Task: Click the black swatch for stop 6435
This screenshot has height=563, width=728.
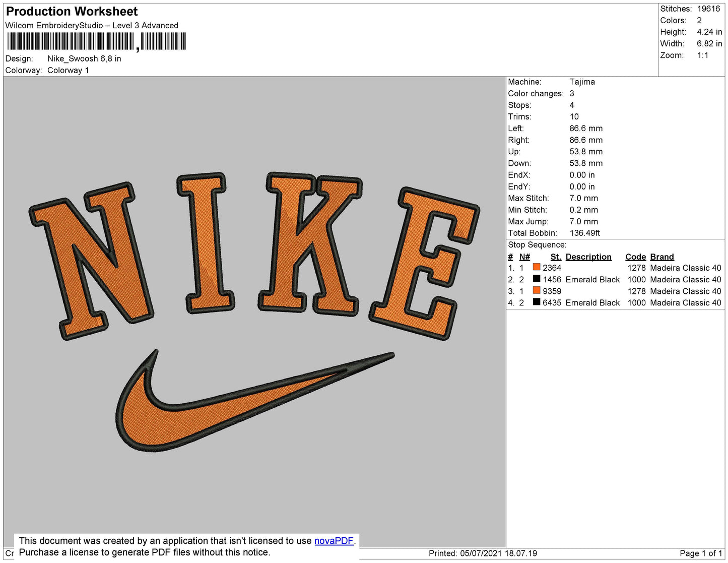Action: pyautogui.click(x=537, y=302)
